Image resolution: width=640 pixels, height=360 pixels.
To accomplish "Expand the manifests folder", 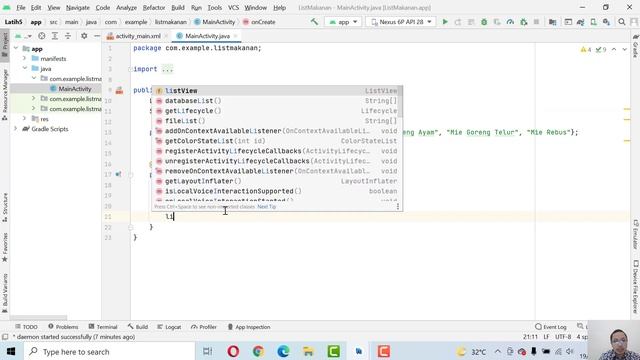I will [24, 58].
